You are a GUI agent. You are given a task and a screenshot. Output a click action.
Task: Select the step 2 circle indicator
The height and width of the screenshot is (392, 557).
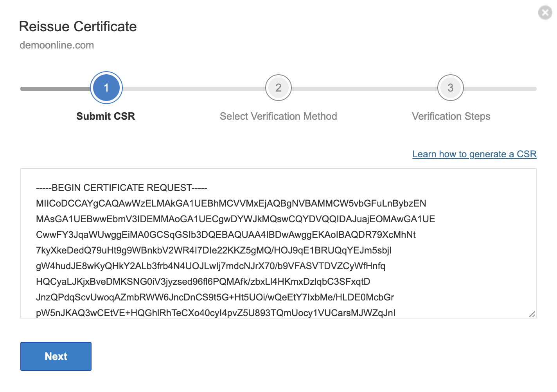coord(278,88)
